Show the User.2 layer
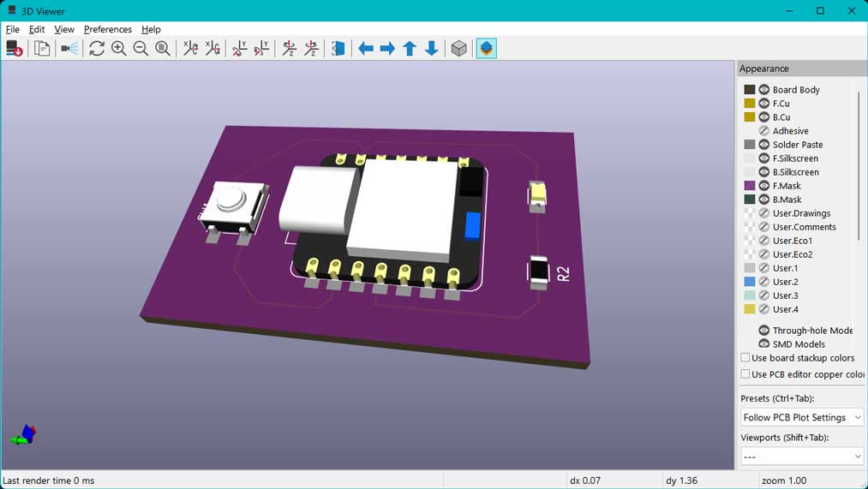The image size is (868, 489). pyautogui.click(x=764, y=282)
